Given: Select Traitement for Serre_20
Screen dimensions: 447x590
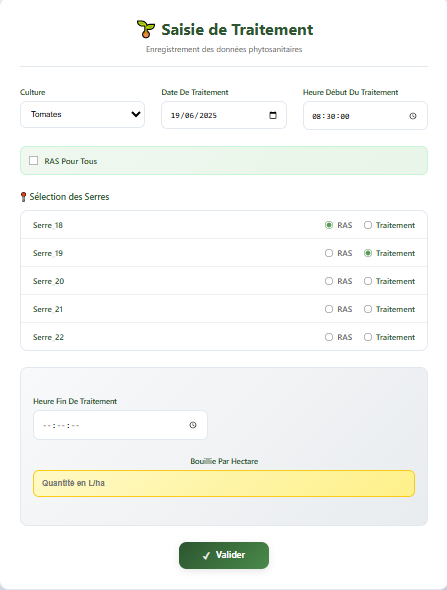Looking at the screenshot, I should pyautogui.click(x=368, y=281).
